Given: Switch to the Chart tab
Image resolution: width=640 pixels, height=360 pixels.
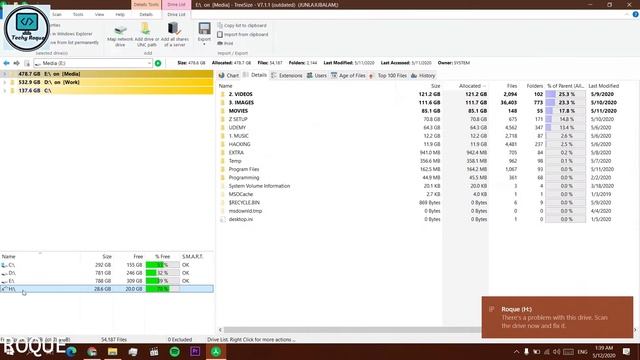Looking at the screenshot, I should (229, 76).
